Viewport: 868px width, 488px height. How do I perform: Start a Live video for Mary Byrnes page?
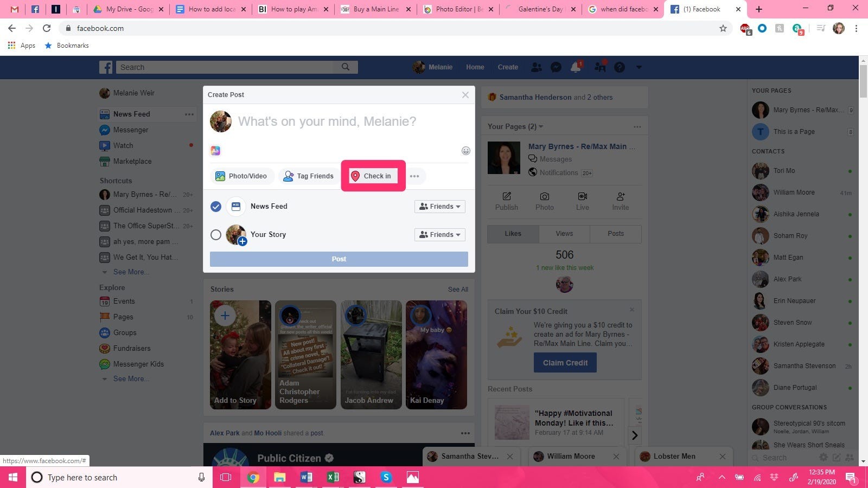[582, 201]
